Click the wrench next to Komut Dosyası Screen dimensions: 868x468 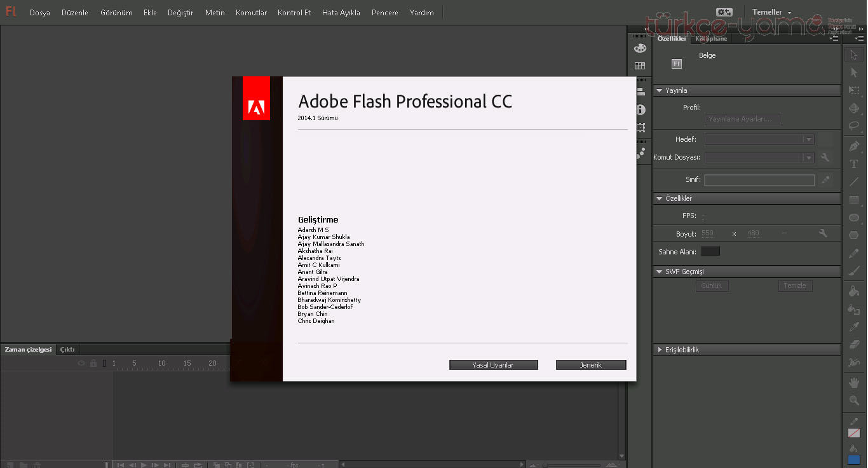825,158
